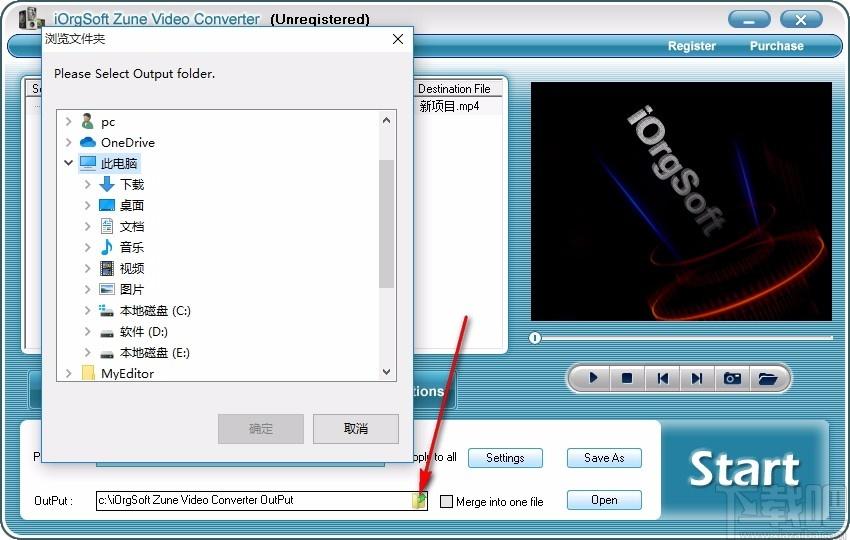Open snapshot folder icon in player controls

tap(768, 377)
